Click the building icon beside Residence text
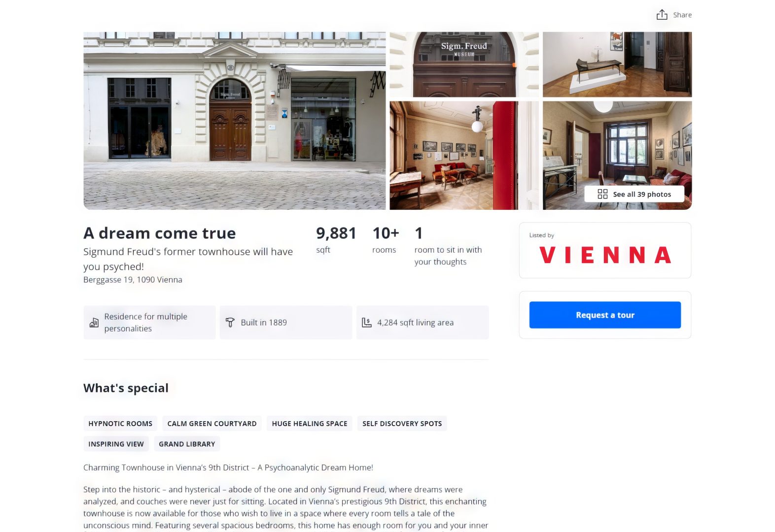 (94, 323)
